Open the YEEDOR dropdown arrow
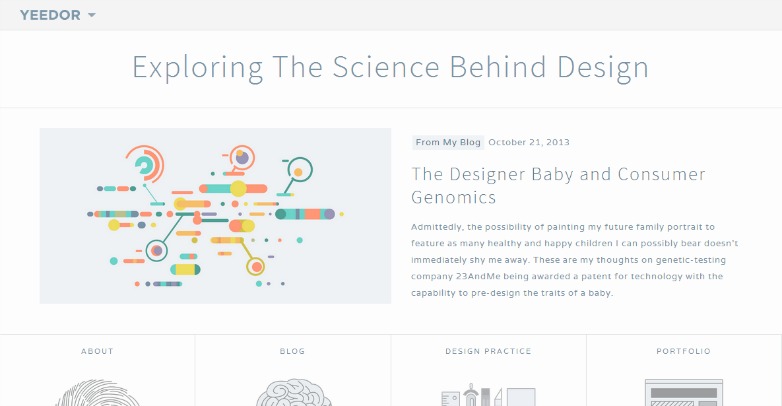Screen dimensions: 782x406 click(x=92, y=15)
